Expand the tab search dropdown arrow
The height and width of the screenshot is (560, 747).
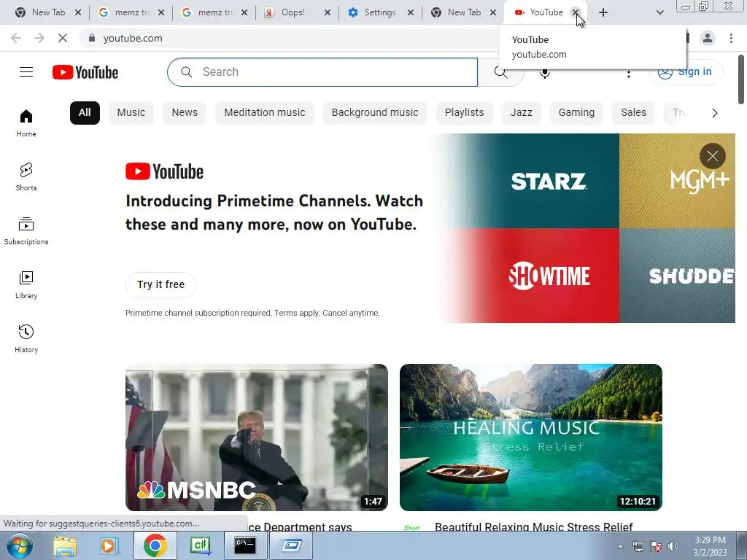click(x=659, y=13)
